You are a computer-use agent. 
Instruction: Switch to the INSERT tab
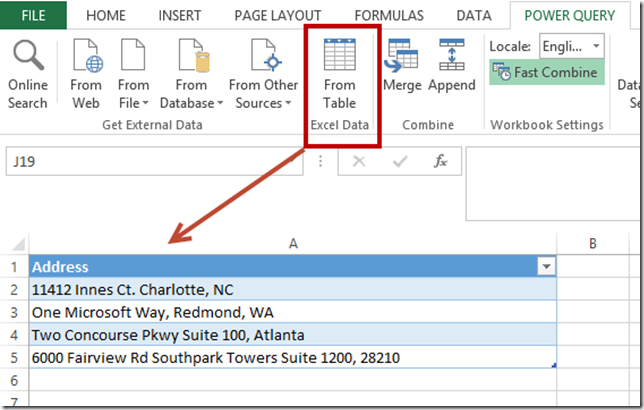pos(180,16)
